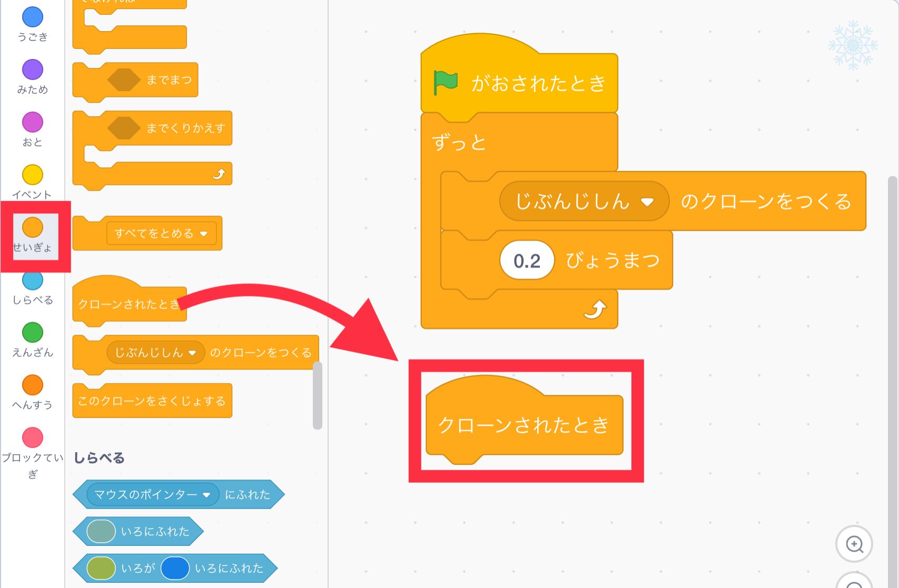
Task: Select the みため (Looks) category circle
Action: tap(33, 69)
